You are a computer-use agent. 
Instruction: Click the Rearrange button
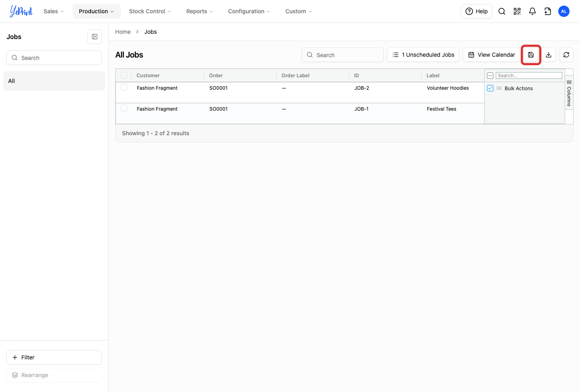pos(54,375)
